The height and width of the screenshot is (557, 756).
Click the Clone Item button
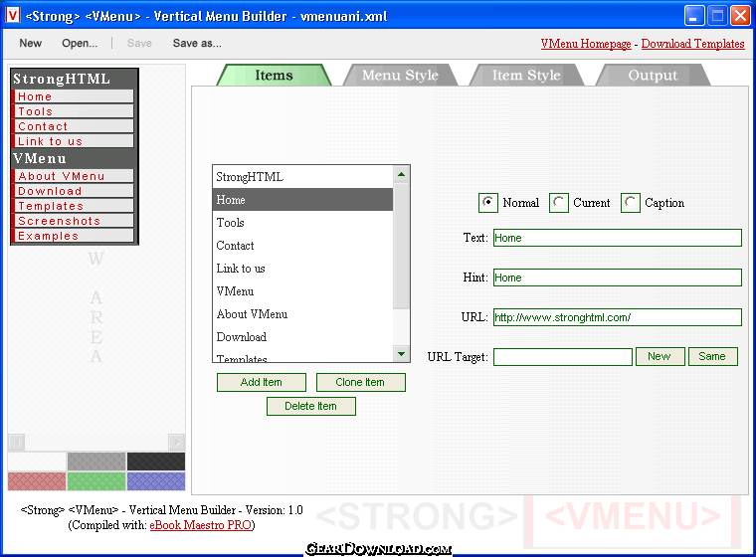[x=361, y=382]
